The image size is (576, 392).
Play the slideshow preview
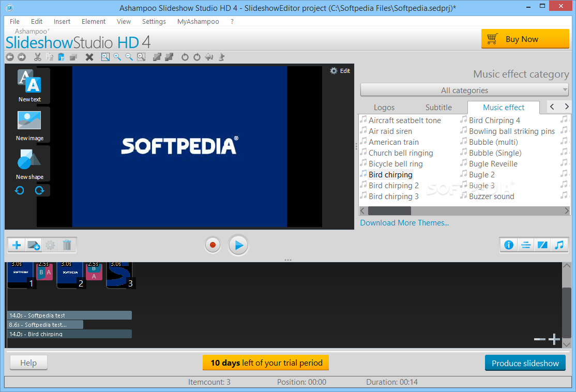(238, 245)
